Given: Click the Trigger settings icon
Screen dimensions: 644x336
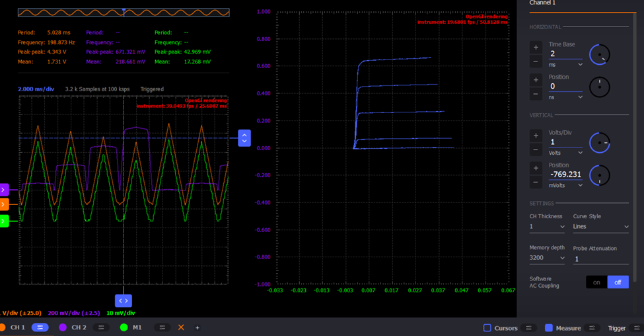Looking at the screenshot, I should point(636,328).
